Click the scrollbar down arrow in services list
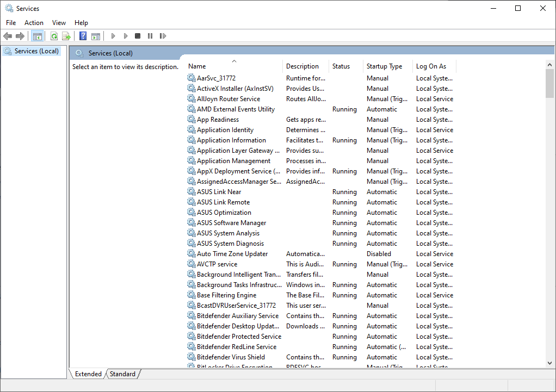Image resolution: width=556 pixels, height=392 pixels. (549, 363)
